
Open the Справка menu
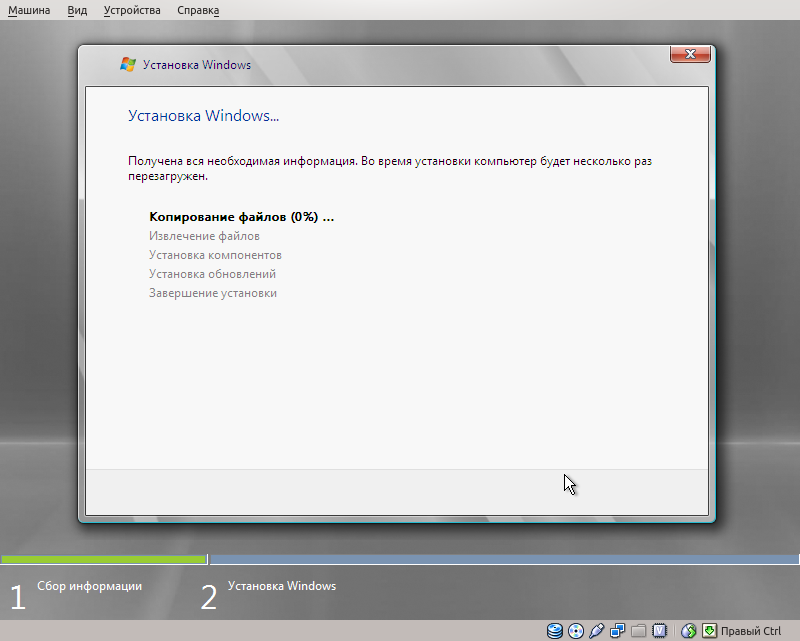click(197, 10)
